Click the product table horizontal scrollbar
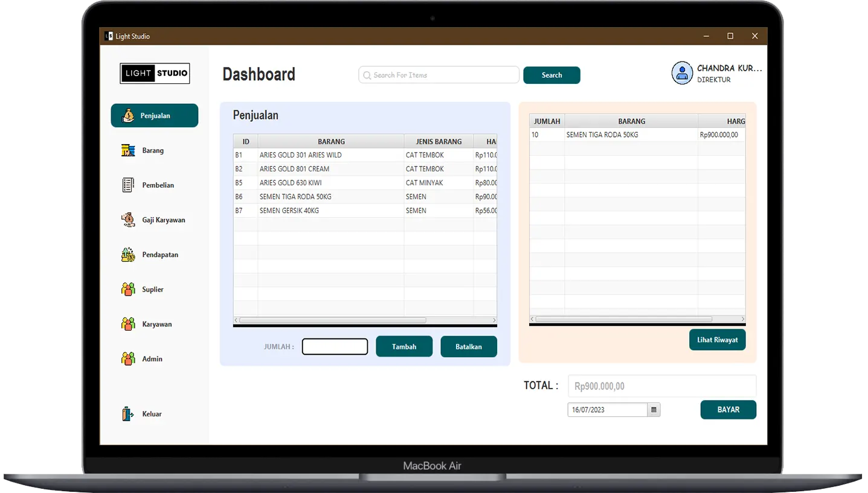 click(x=332, y=320)
